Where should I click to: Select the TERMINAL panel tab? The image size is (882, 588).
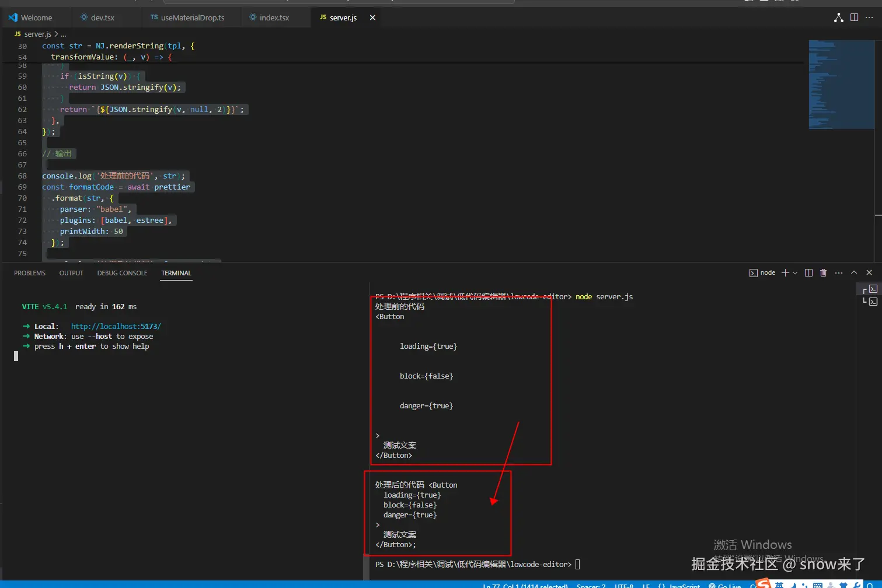pos(176,273)
